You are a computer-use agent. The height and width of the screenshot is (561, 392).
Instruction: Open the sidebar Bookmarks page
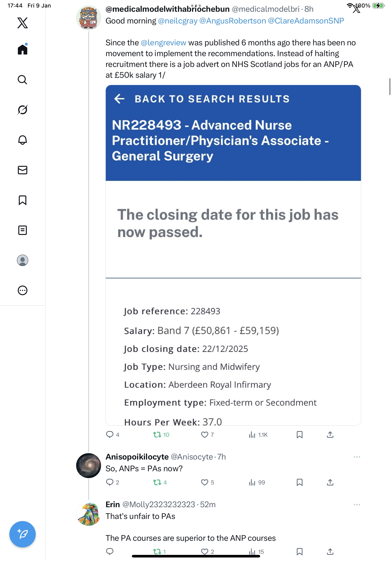[x=23, y=200]
